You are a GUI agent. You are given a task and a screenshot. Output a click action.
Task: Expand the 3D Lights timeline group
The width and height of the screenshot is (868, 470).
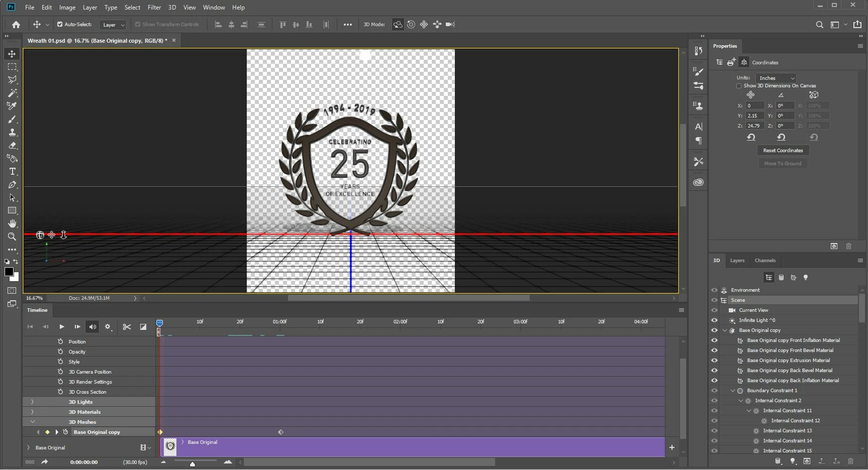[32, 402]
